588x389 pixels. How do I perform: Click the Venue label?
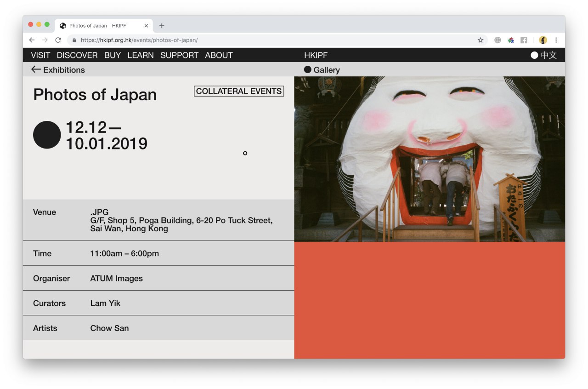coord(45,212)
